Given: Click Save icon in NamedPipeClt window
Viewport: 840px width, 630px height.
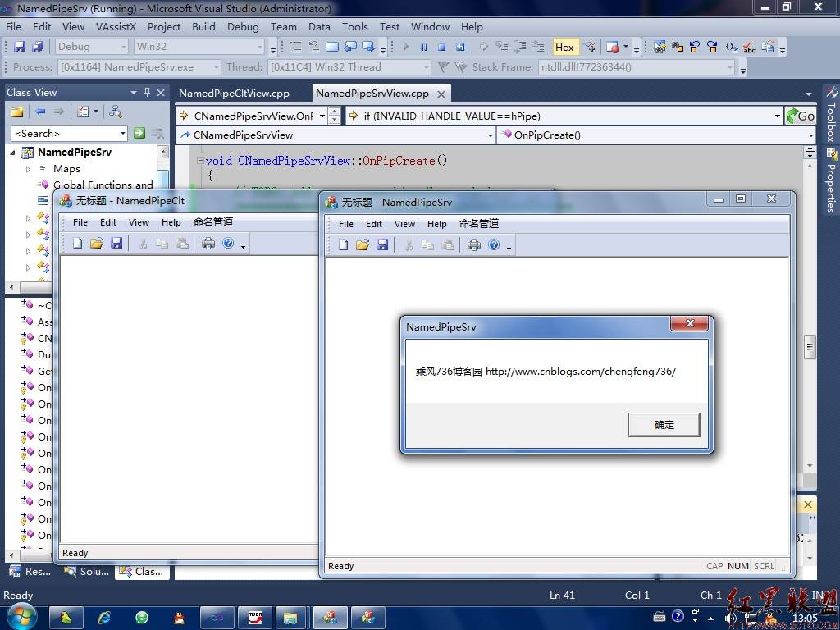Looking at the screenshot, I should coord(116,243).
